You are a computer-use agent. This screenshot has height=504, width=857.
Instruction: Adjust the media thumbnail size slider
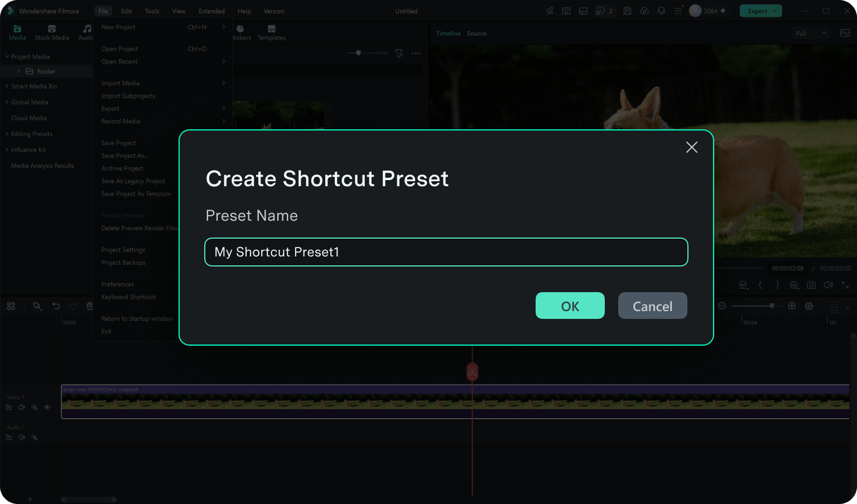366,53
